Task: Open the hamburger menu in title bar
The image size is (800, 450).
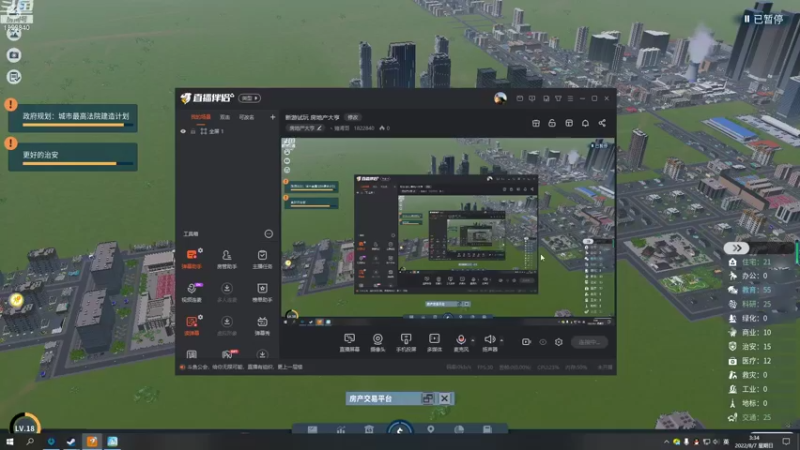Action: click(x=570, y=98)
